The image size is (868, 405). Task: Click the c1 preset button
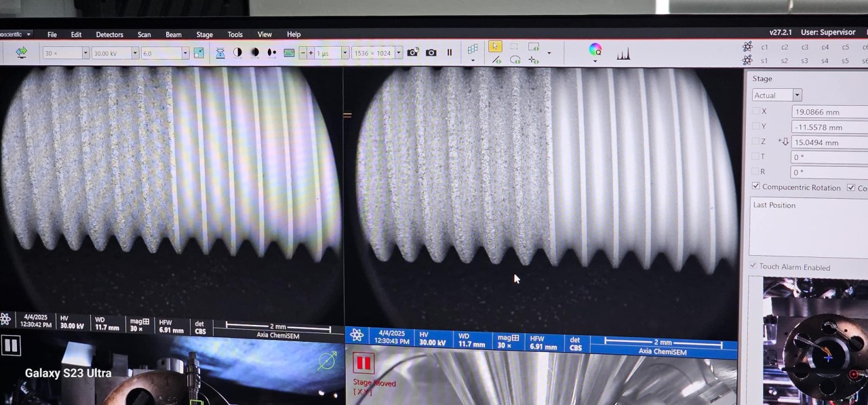pyautogui.click(x=764, y=47)
